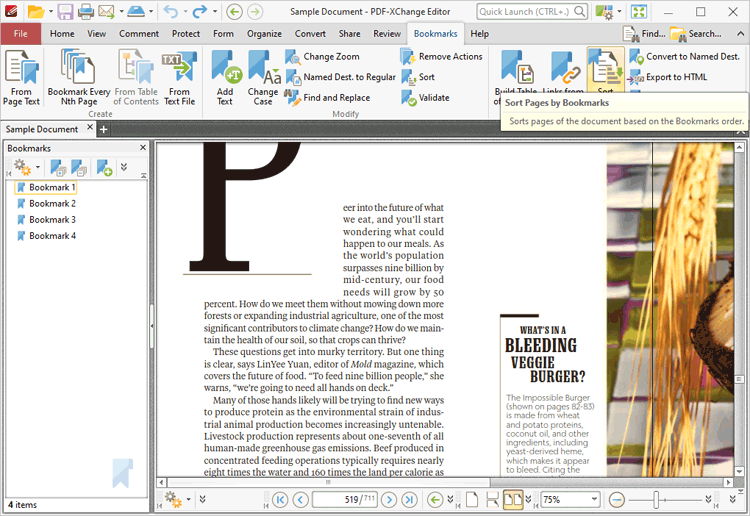
Task: Click the From Page Text bookmark button
Action: [x=21, y=77]
